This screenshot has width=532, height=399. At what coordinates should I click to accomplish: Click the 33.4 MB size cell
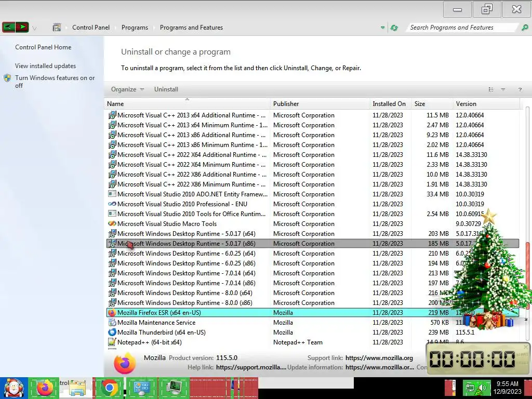(437, 194)
